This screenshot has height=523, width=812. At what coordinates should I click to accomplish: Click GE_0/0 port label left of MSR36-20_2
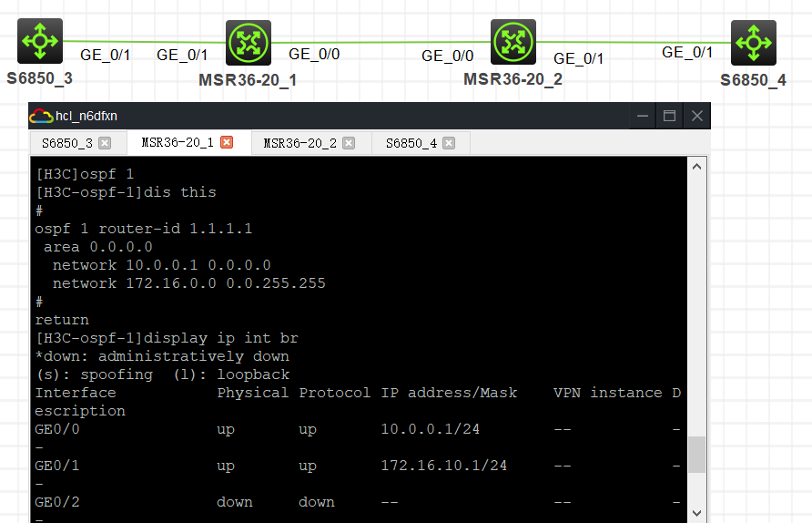tap(448, 56)
